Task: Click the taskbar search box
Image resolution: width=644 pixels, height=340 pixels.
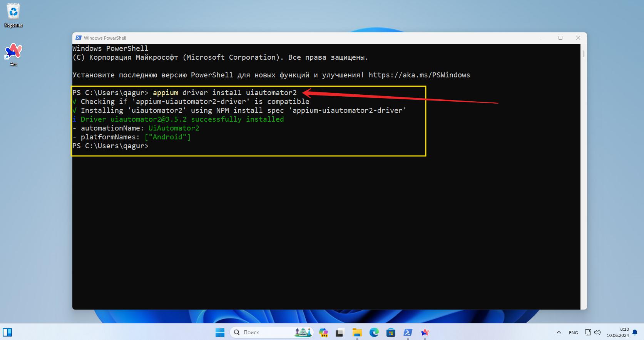Action: click(272, 332)
